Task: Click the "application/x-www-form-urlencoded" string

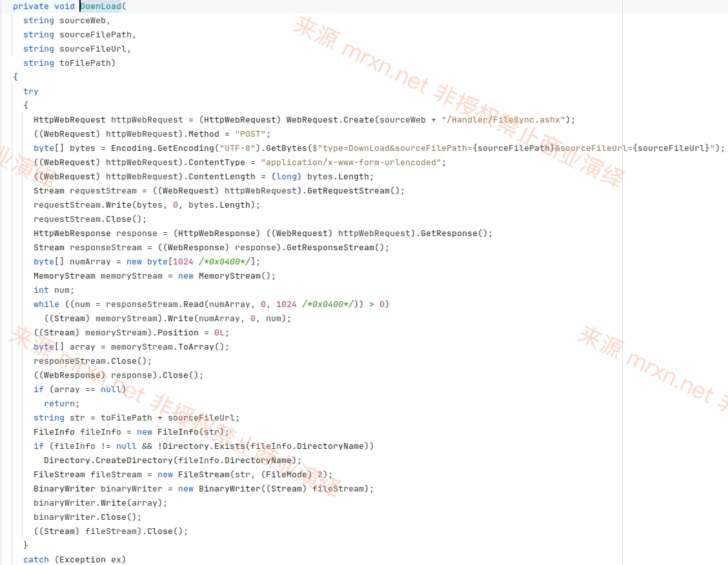Action: (x=350, y=163)
